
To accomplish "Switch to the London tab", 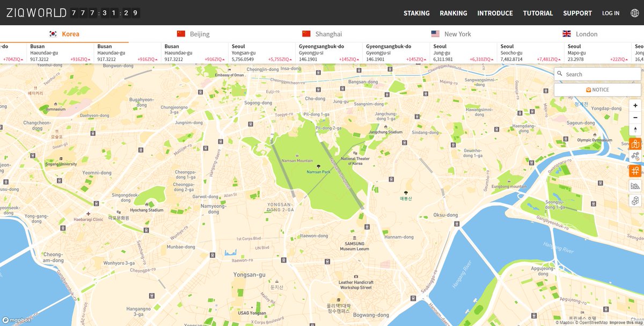I will point(580,34).
